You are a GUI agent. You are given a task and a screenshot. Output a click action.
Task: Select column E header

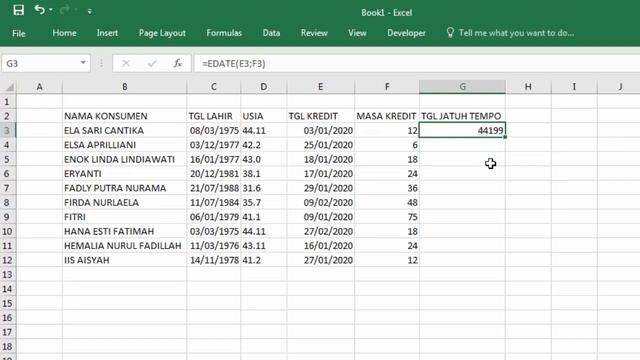[x=320, y=87]
